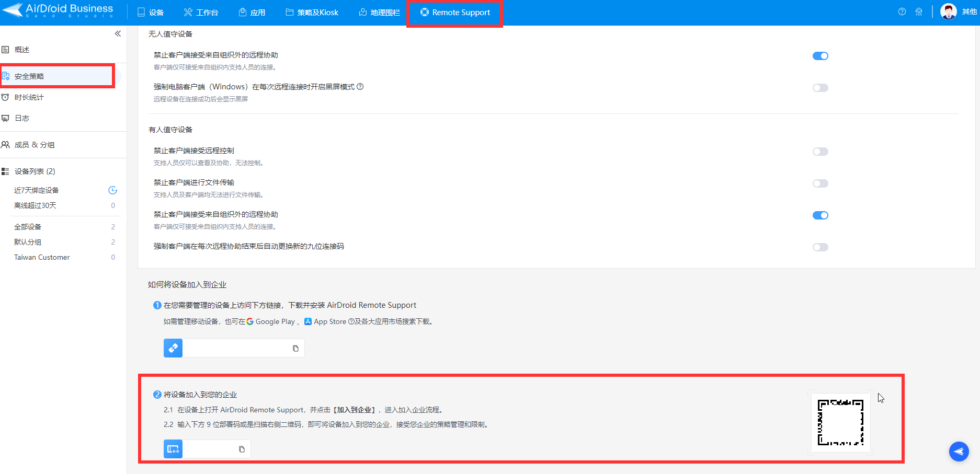The width and height of the screenshot is (980, 474).
Task: Open the 地理围栏 tab
Action: click(x=380, y=12)
